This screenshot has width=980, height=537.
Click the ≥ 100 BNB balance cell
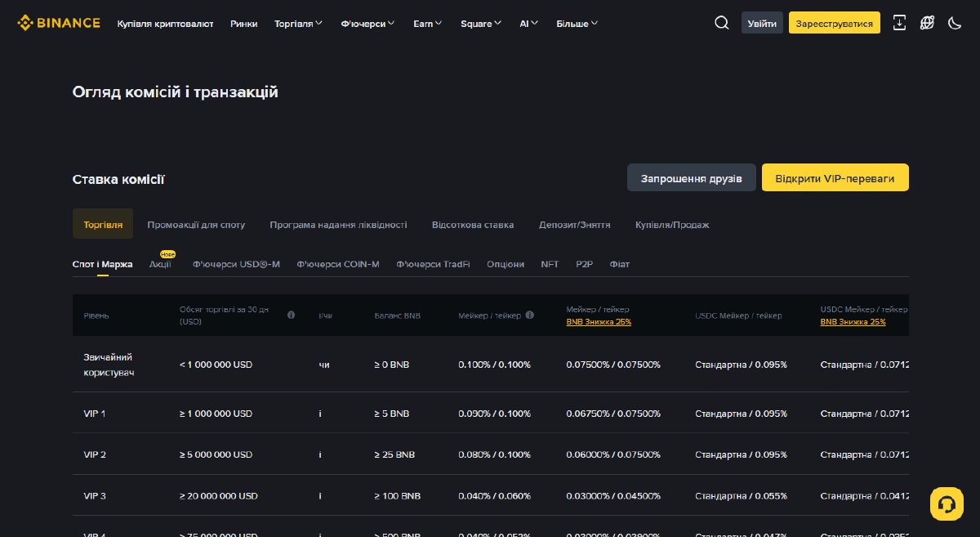(397, 495)
